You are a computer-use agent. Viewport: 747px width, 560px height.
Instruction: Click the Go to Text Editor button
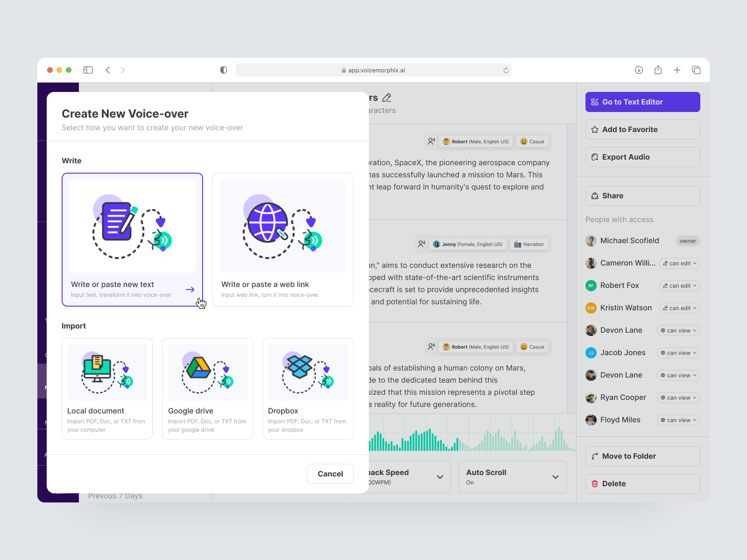pos(642,102)
